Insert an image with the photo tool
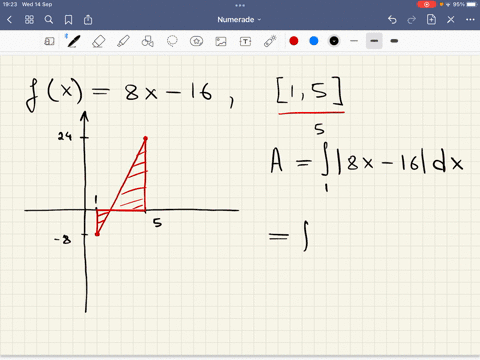480x360 pixels. click(x=221, y=41)
